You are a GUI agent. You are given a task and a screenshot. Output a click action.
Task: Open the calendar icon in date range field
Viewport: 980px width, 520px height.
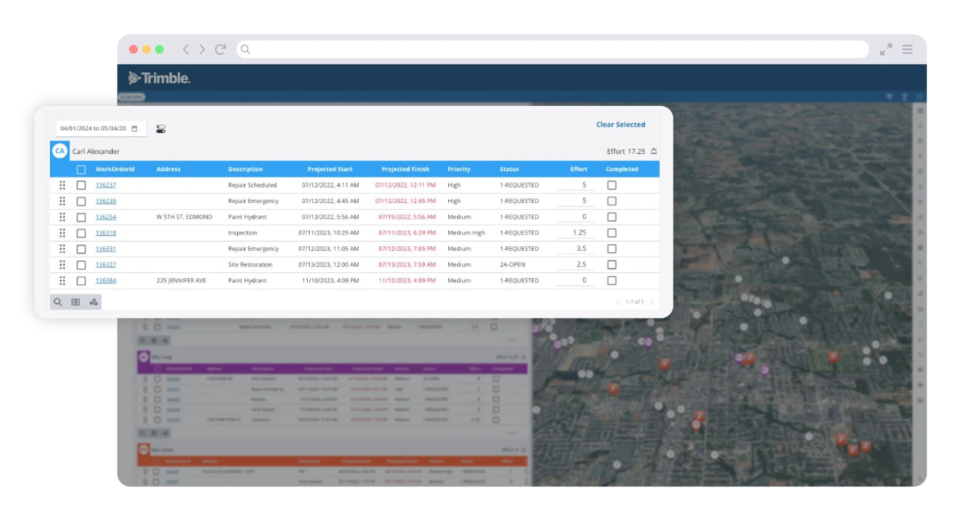(x=134, y=129)
